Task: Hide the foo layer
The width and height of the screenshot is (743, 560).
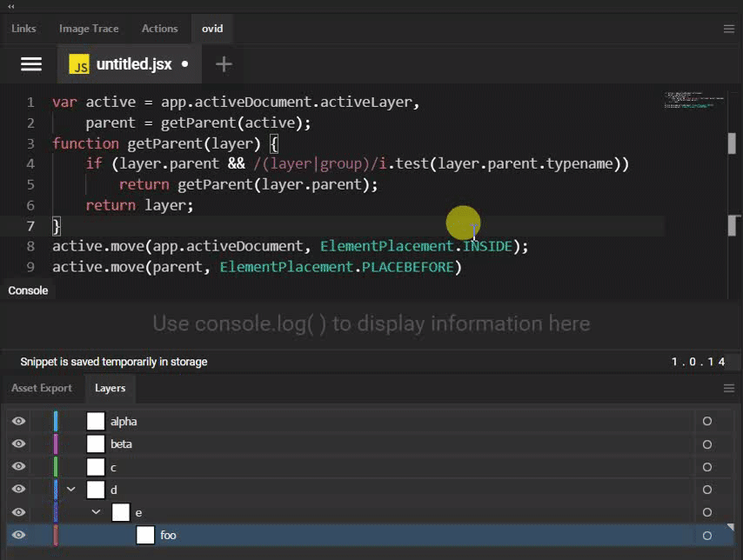Action: point(18,535)
